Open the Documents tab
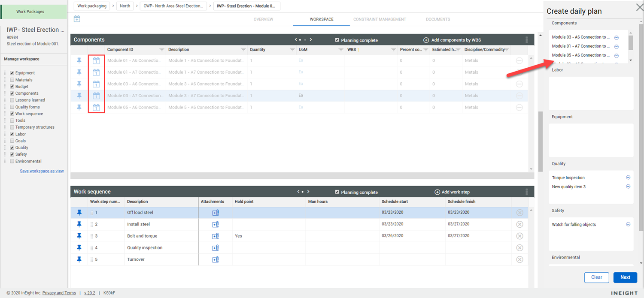The height and width of the screenshot is (298, 644). pos(437,19)
